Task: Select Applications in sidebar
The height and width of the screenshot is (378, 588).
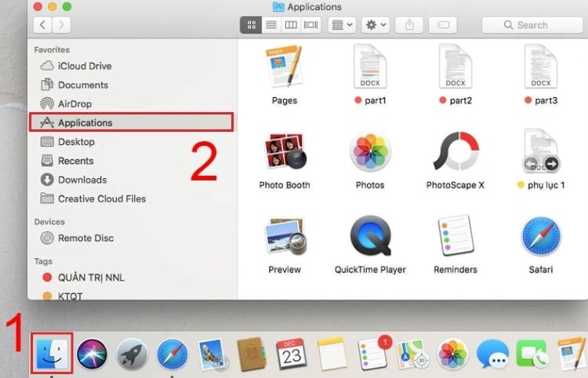Action: [131, 122]
